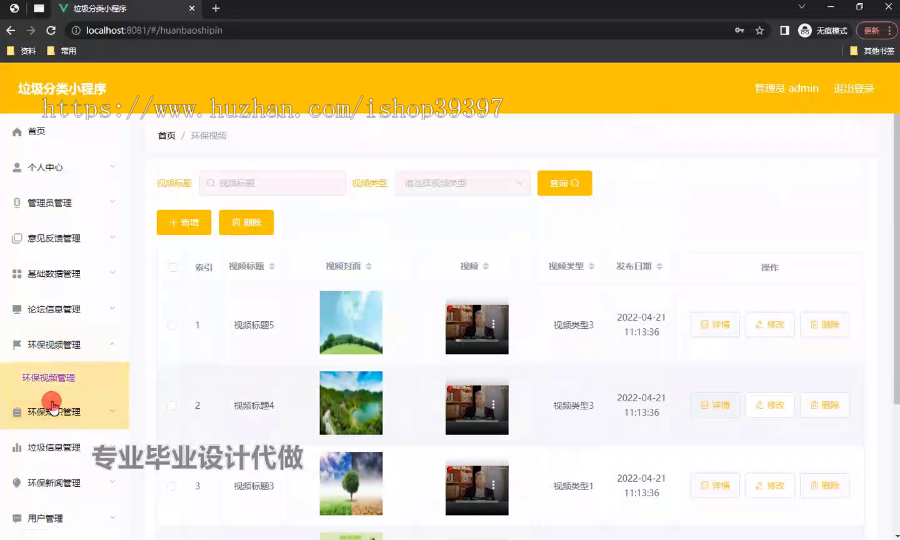Click the icon beside 意见反馈管理

17,238
